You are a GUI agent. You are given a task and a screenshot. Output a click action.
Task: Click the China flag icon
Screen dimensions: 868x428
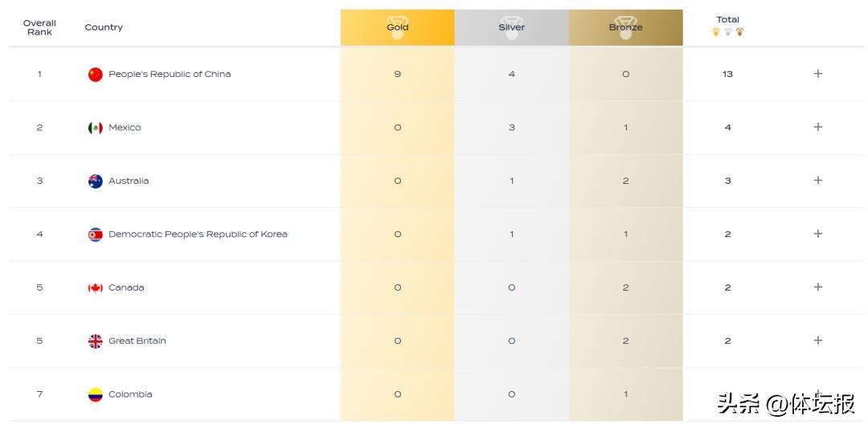[x=96, y=75]
